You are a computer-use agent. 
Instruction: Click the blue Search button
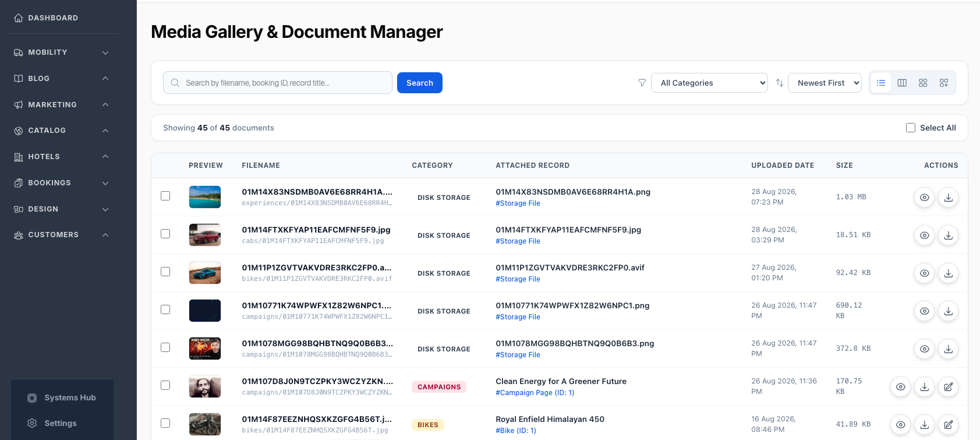(420, 83)
